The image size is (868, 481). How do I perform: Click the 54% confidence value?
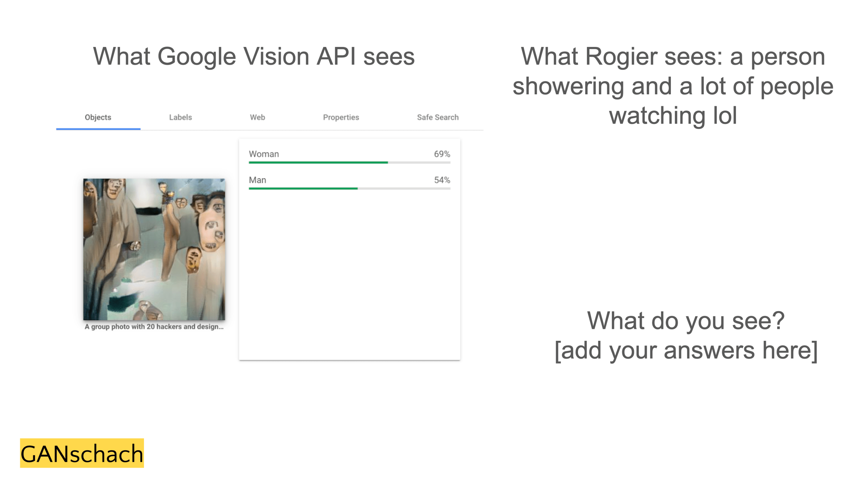[x=442, y=180]
